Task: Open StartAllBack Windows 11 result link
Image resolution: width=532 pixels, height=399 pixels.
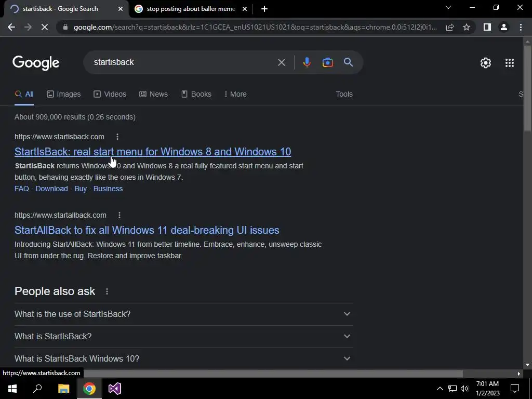Action: (x=147, y=230)
